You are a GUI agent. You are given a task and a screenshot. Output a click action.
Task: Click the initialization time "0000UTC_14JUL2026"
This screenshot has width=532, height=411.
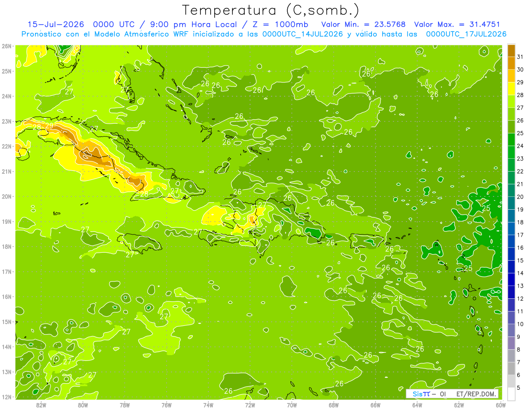[x=302, y=34]
